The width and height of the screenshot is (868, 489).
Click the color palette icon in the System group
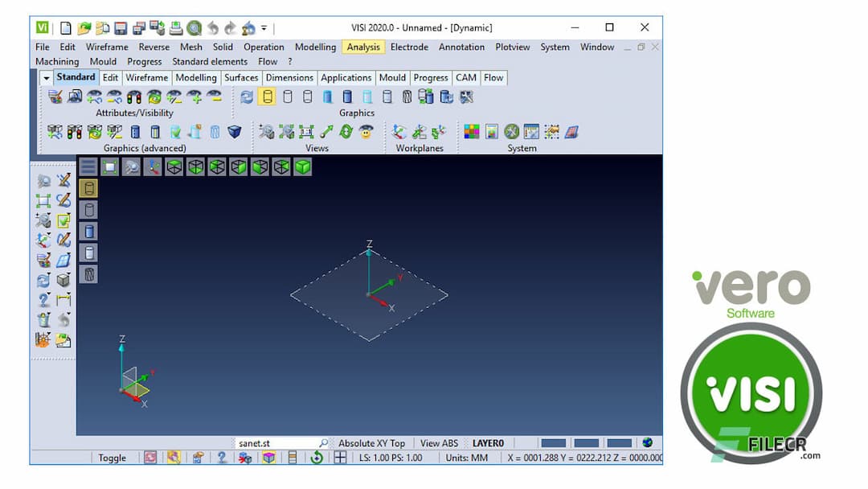pos(471,131)
